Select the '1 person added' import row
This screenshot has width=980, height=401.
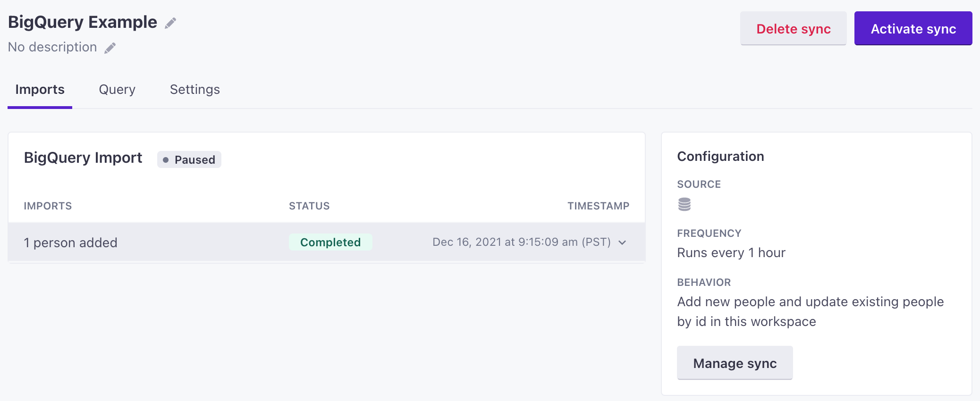pos(326,242)
